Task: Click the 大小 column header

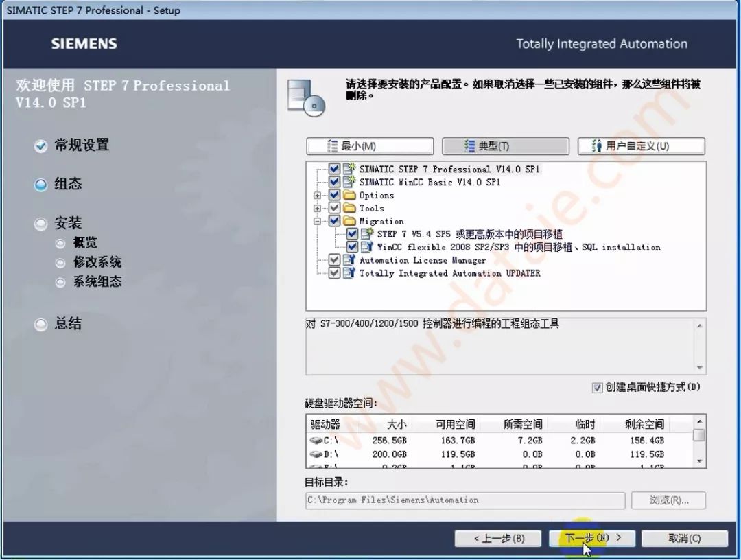Action: pyautogui.click(x=397, y=424)
